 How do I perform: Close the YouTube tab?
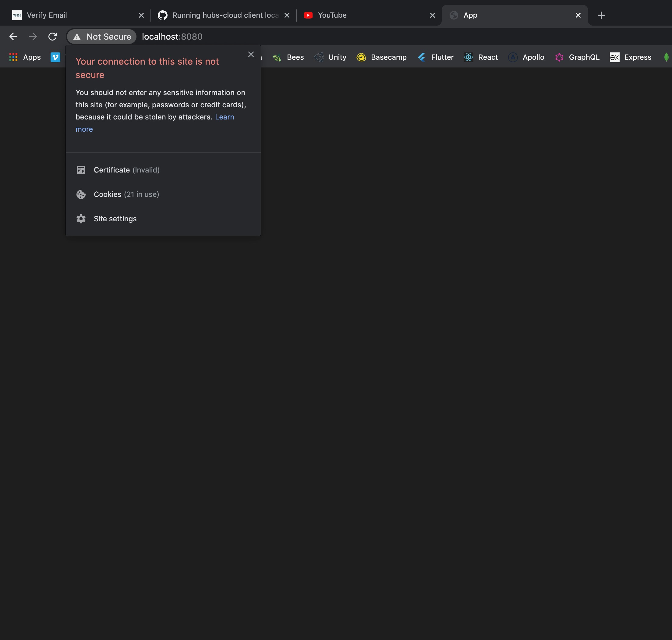click(x=432, y=15)
